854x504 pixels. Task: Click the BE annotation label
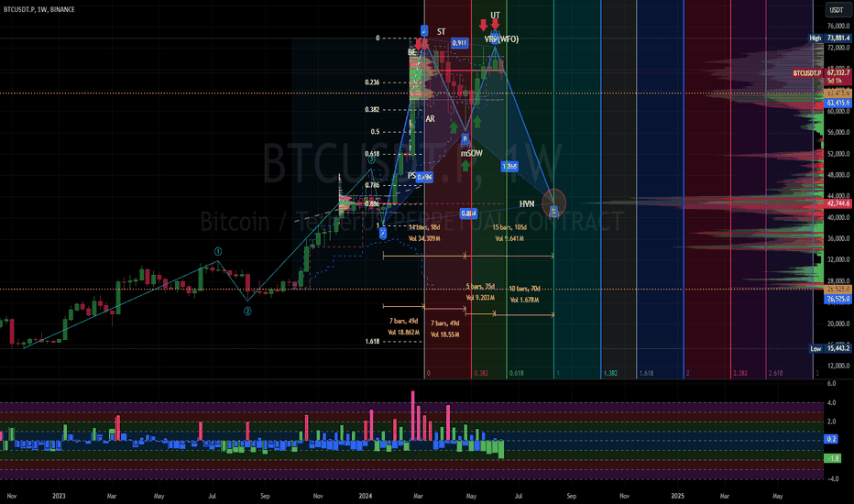point(411,51)
